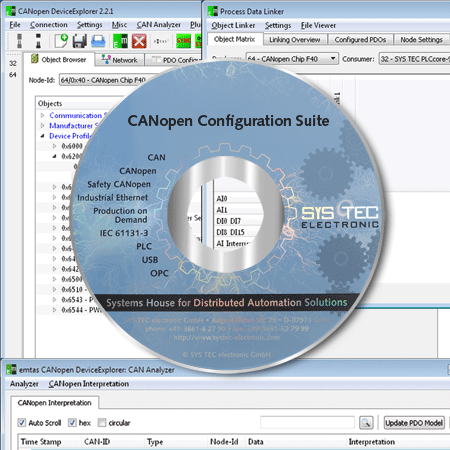
Task: Click the green SYNC toolbar icon
Action: (x=183, y=41)
